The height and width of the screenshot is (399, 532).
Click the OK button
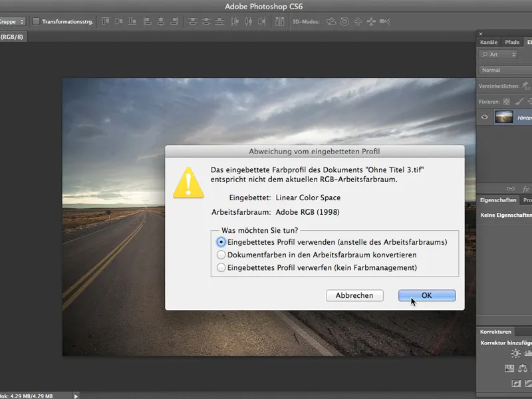pos(427,295)
